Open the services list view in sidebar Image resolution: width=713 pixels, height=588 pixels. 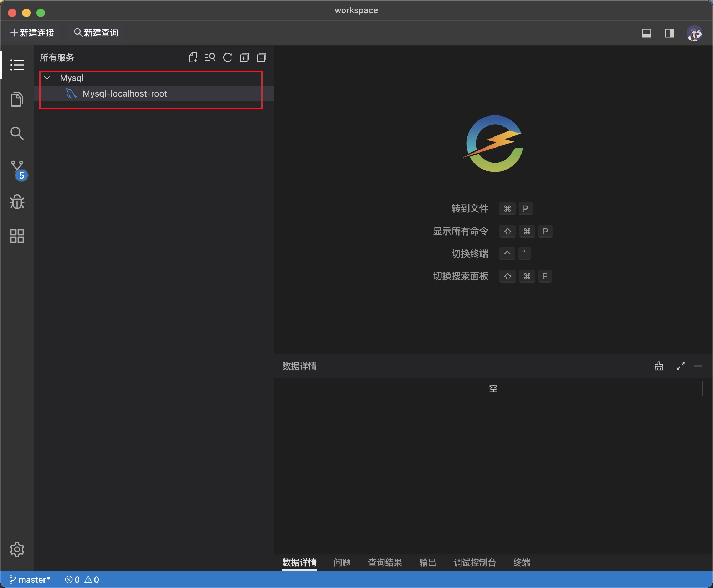pos(17,65)
